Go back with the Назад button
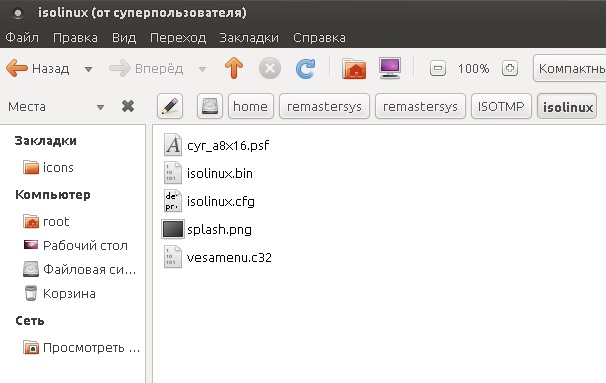 38,68
